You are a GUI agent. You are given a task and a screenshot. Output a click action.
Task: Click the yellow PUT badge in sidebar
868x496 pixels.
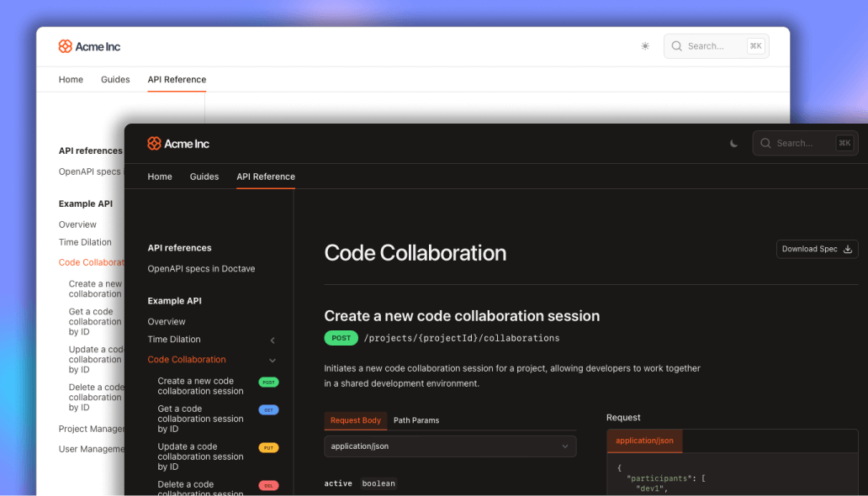click(x=268, y=448)
